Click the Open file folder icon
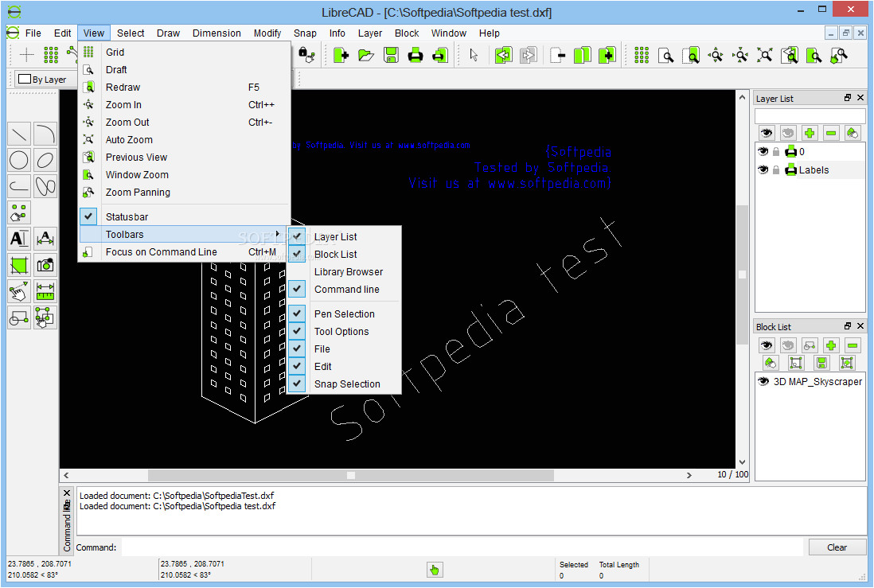The image size is (874, 588). pyautogui.click(x=365, y=55)
